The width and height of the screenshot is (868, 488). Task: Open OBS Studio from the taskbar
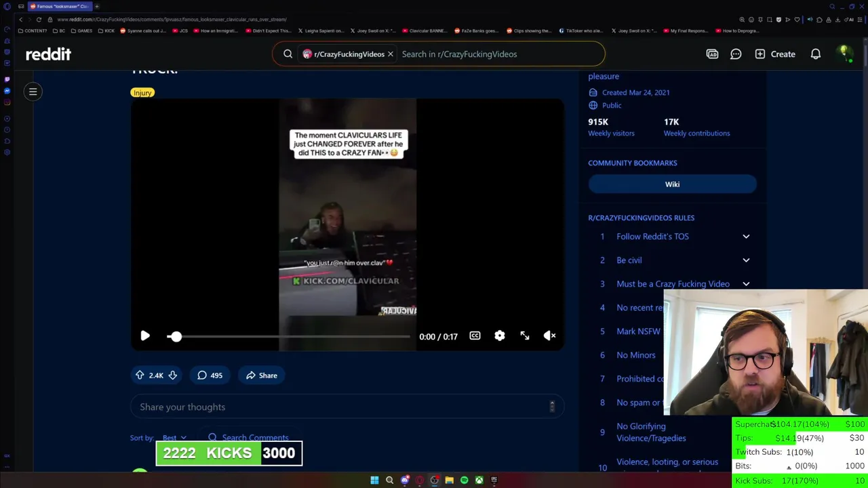[435, 480]
